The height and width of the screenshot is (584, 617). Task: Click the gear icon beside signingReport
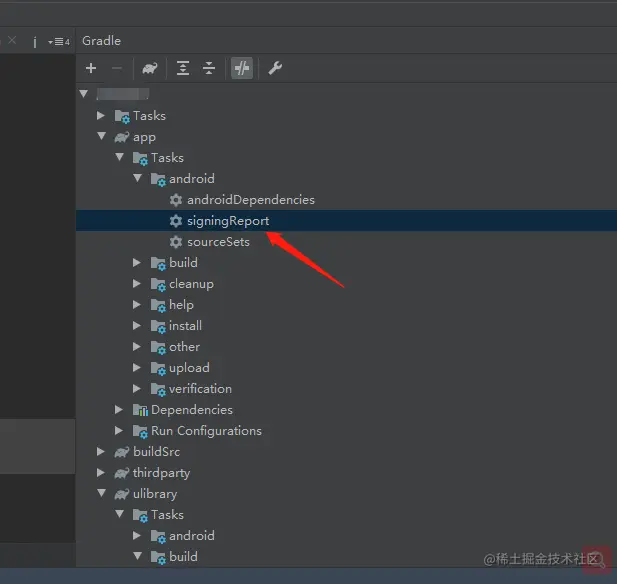pyautogui.click(x=176, y=221)
